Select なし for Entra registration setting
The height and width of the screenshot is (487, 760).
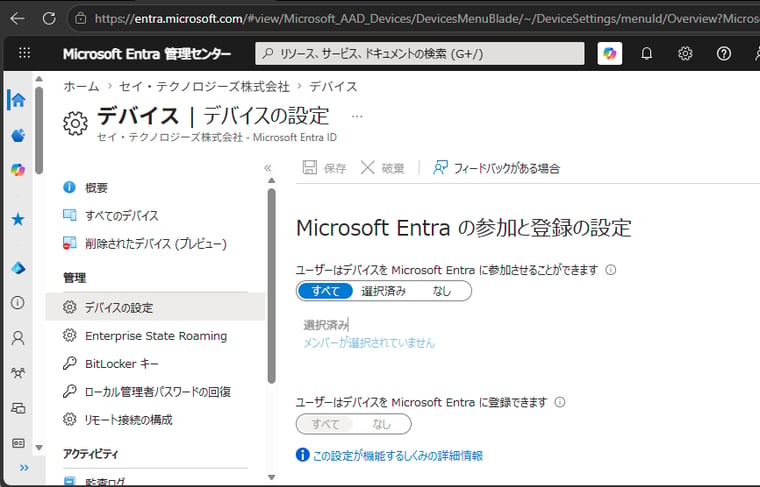381,424
